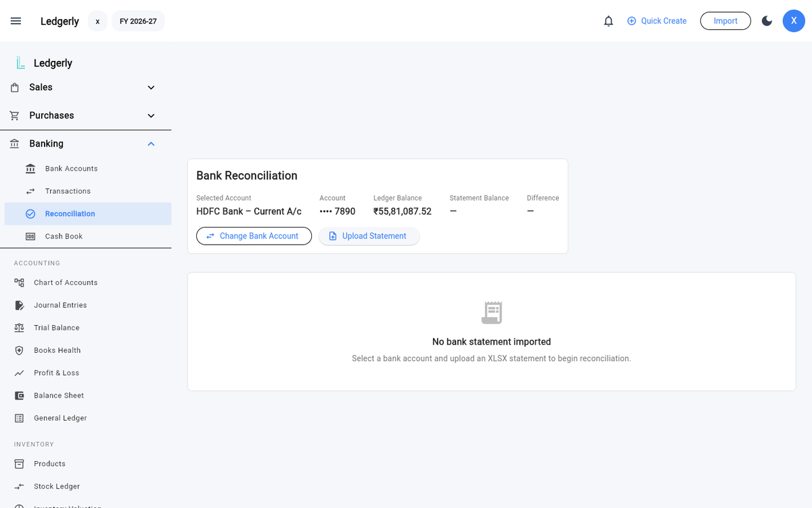Go to Journal Entries
The width and height of the screenshot is (812, 508).
point(86,305)
